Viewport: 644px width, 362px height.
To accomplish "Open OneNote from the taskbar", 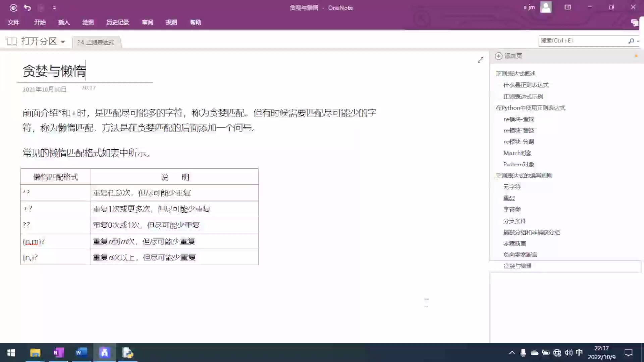I will point(58,353).
